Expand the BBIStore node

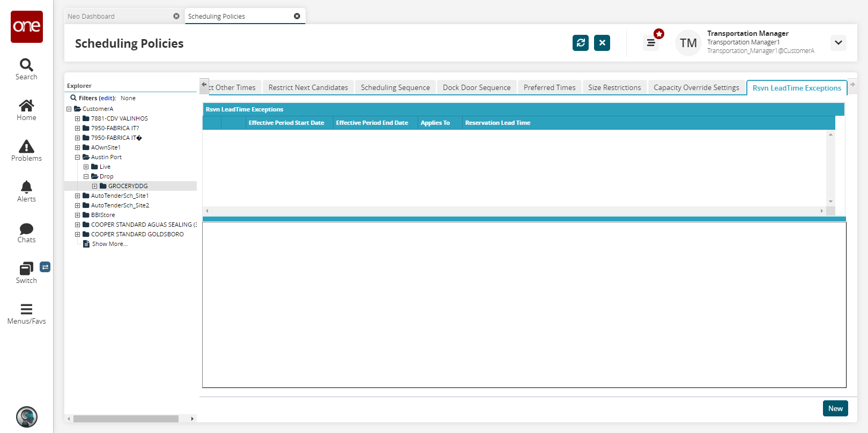tap(77, 215)
